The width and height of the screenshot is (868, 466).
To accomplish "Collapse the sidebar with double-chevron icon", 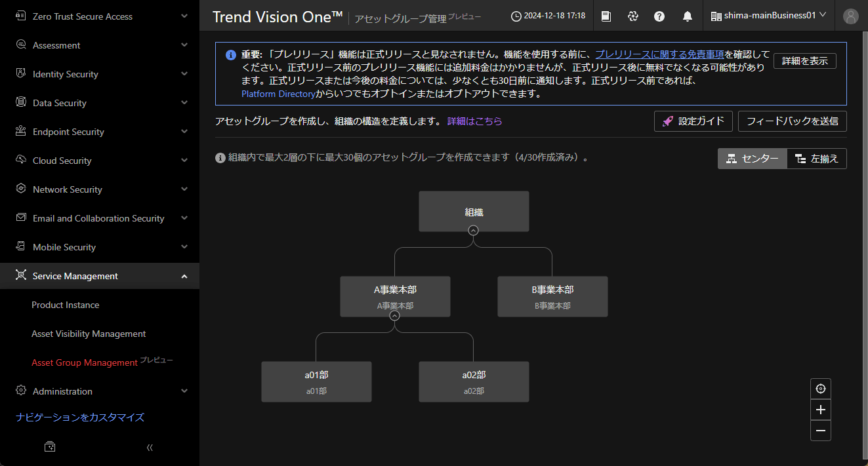I will tap(150, 448).
